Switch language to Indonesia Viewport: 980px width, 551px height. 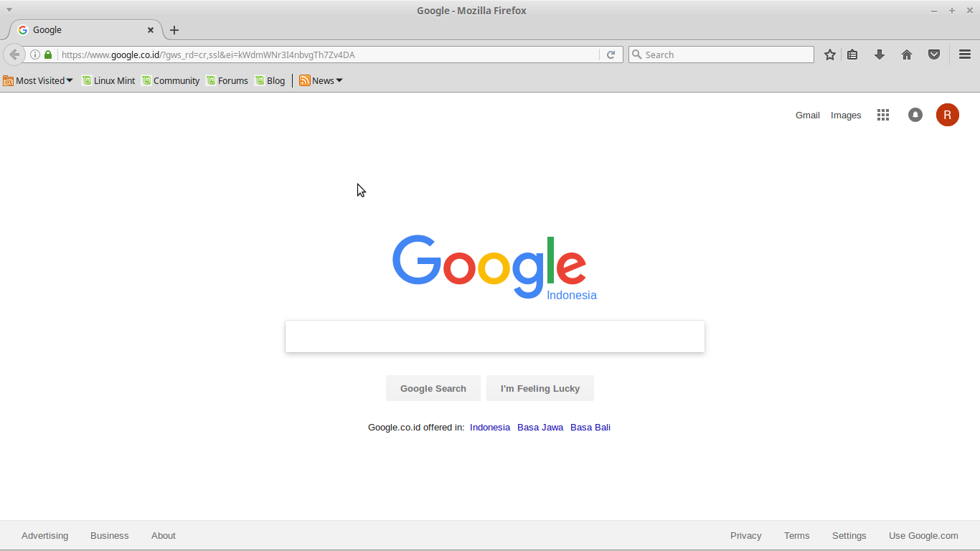pyautogui.click(x=490, y=427)
